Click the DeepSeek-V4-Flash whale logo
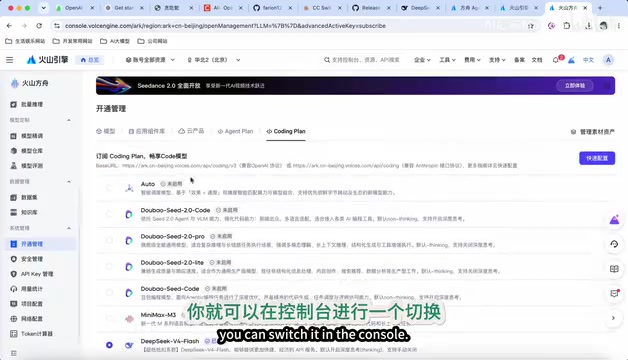Image resolution: width=628 pixels, height=360 pixels. (129, 345)
